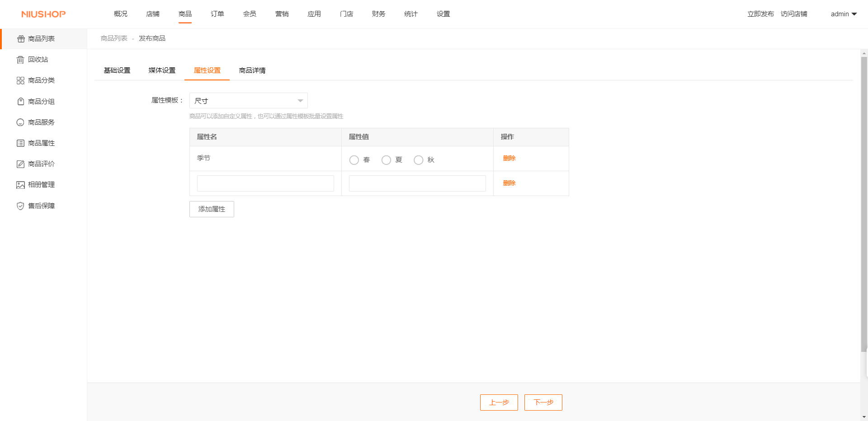Click the empty 属性名 input field
Screen dimensions: 868x421
(x=265, y=183)
